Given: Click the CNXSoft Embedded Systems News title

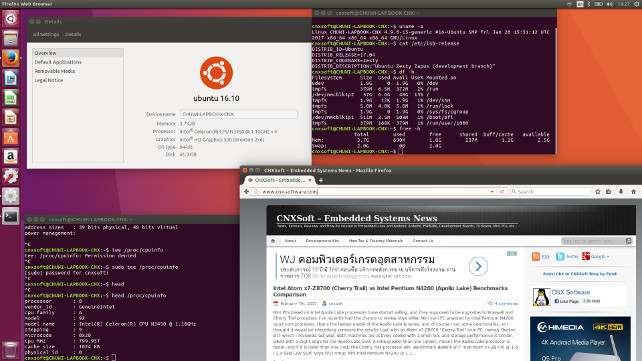Looking at the screenshot, I should (357, 218).
